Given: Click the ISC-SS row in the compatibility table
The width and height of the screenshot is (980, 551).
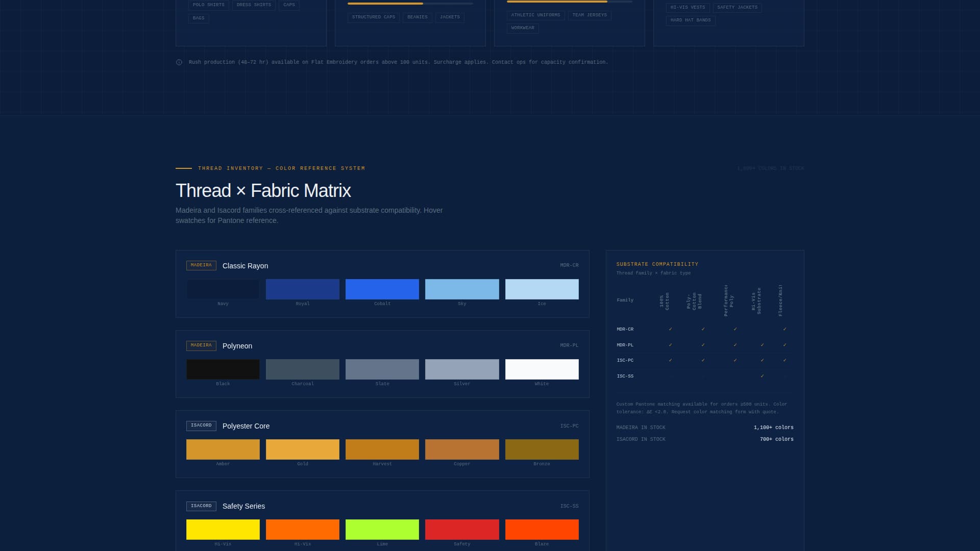Looking at the screenshot, I should point(625,376).
